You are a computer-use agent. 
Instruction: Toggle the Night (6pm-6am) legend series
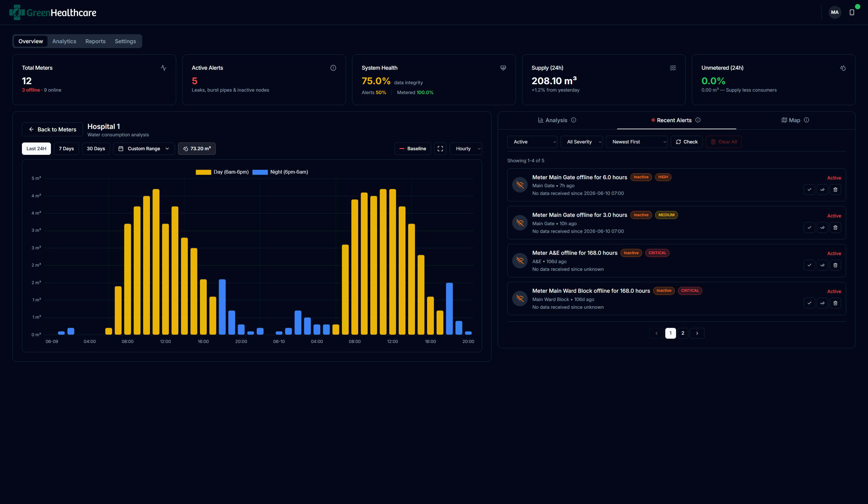click(x=280, y=172)
